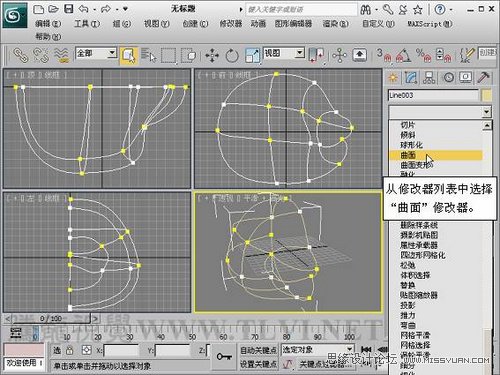Choose the Select and Move tool

pos(212,55)
